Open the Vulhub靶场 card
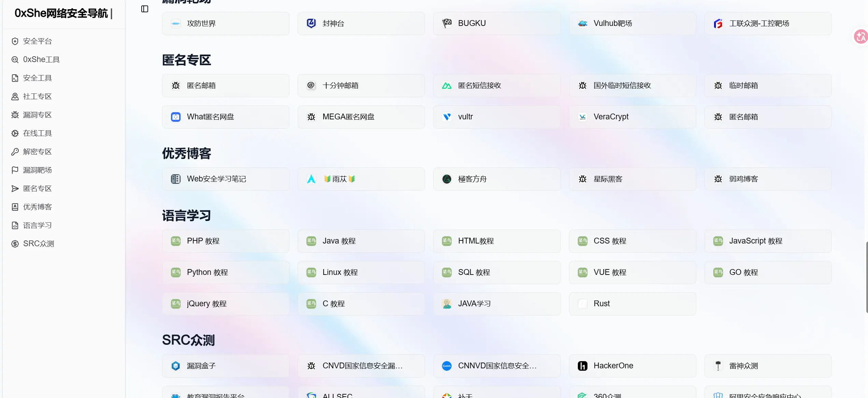 pyautogui.click(x=632, y=24)
